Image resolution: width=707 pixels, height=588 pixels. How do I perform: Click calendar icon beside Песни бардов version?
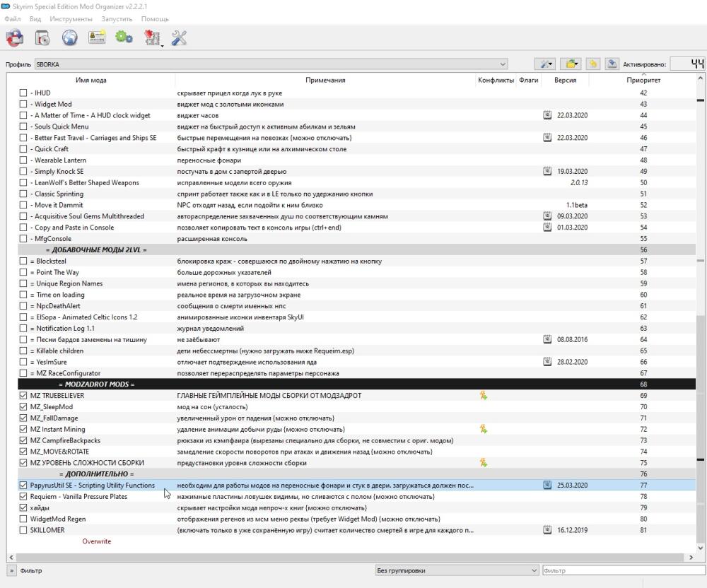pos(547,339)
